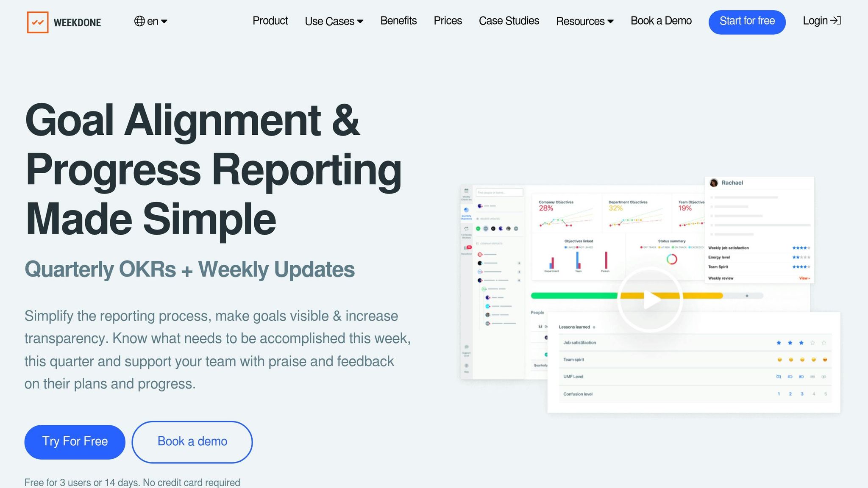Open the Product menu item
This screenshot has width=868, height=488.
(270, 21)
